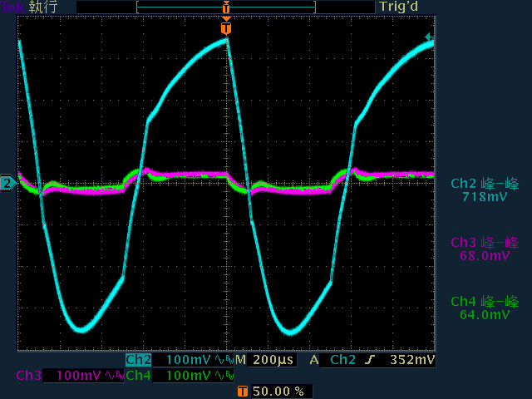
Task: Click the Ch3 peak-to-peak 68.0mV measurement
Action: point(485,249)
